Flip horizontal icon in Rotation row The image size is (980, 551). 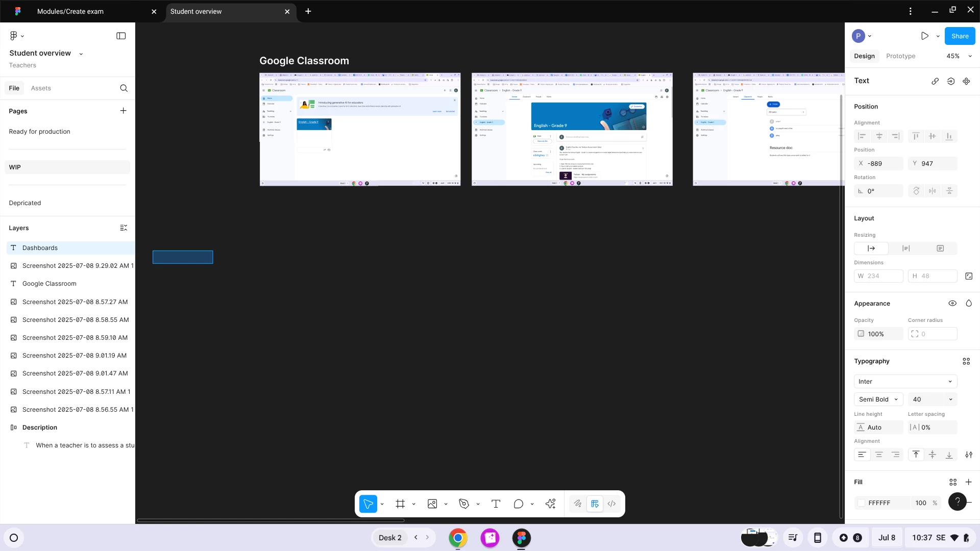[x=933, y=191]
